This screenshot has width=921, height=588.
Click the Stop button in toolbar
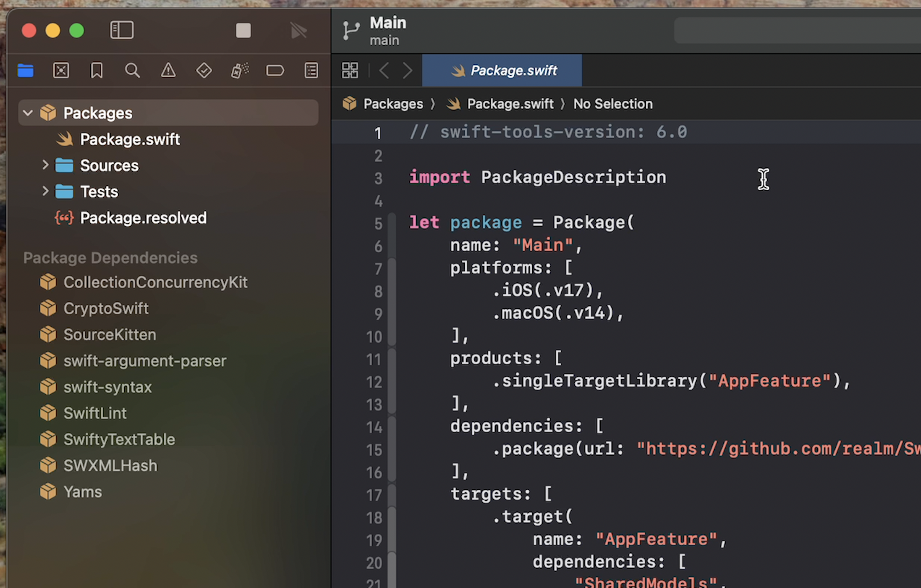click(244, 31)
